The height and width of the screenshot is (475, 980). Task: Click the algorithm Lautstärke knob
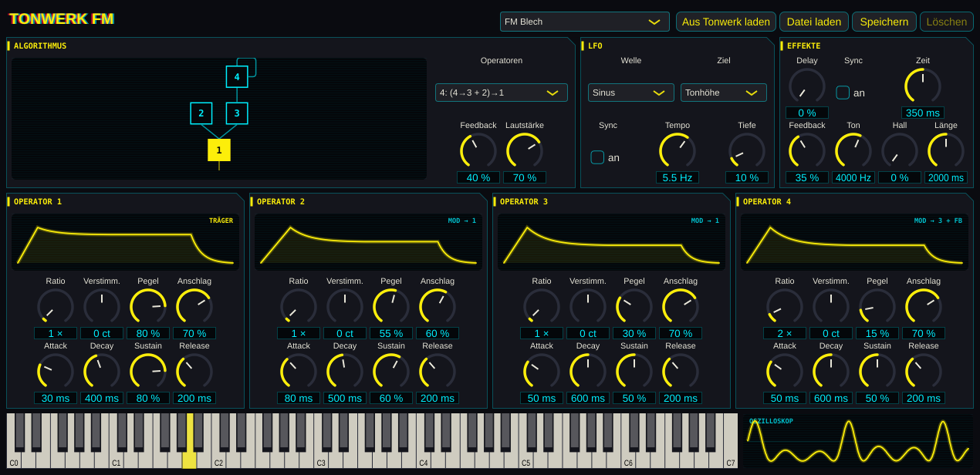pos(525,151)
